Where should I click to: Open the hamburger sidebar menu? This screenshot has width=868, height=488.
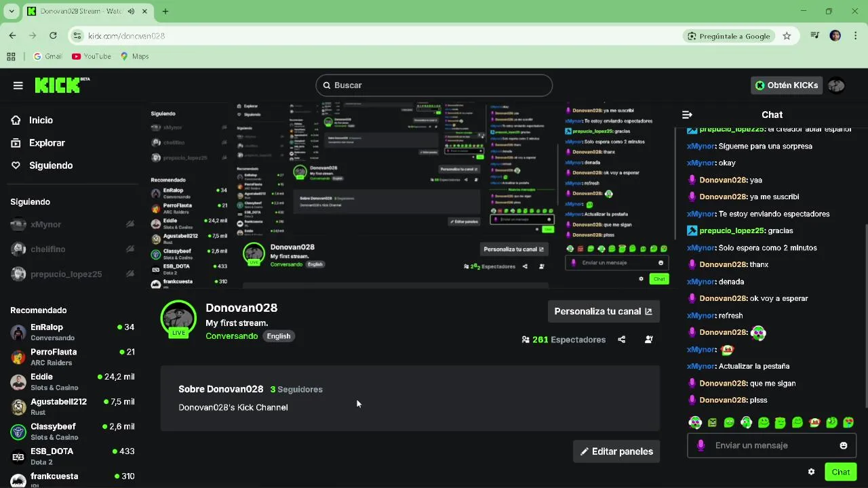[x=18, y=85]
